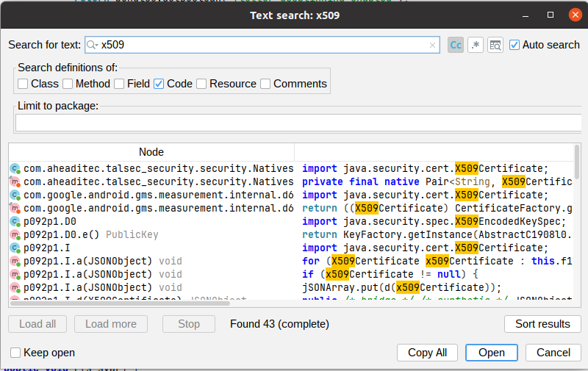
Task: Click the class icon for p092p1.D0
Action: [15, 222]
